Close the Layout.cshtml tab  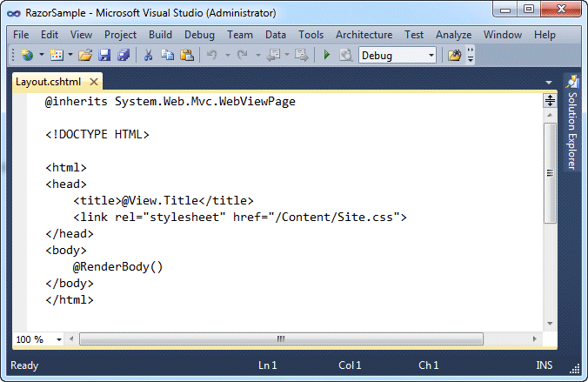pos(94,82)
